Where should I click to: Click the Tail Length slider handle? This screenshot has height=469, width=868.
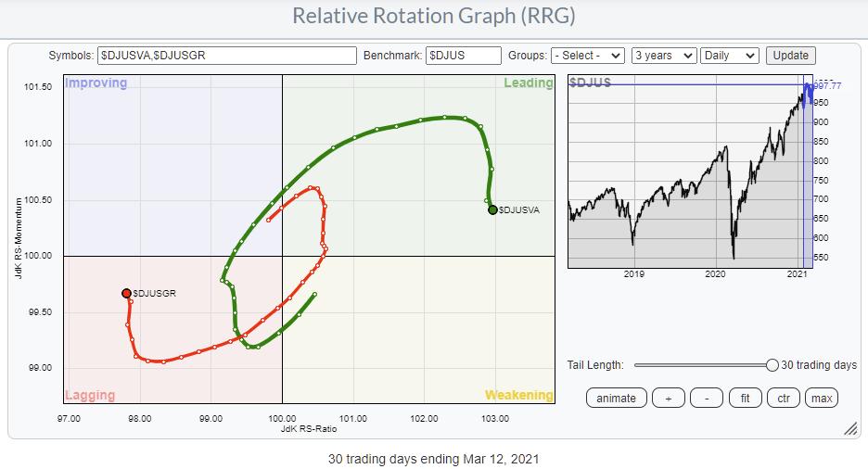(772, 365)
